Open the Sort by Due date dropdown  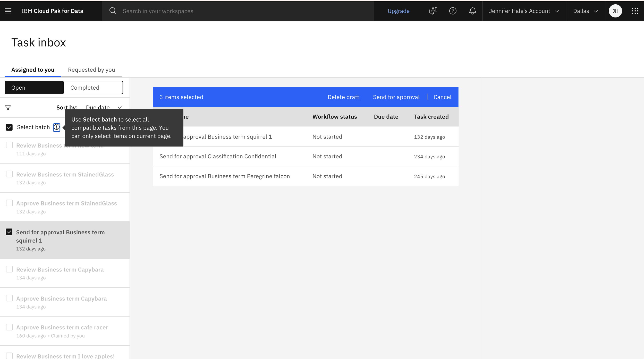point(104,107)
